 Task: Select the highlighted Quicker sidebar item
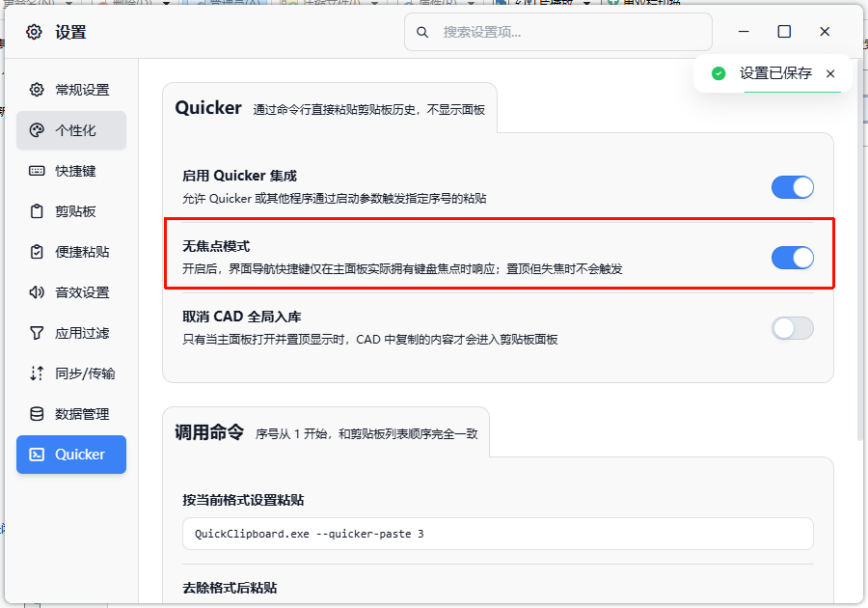click(x=71, y=454)
